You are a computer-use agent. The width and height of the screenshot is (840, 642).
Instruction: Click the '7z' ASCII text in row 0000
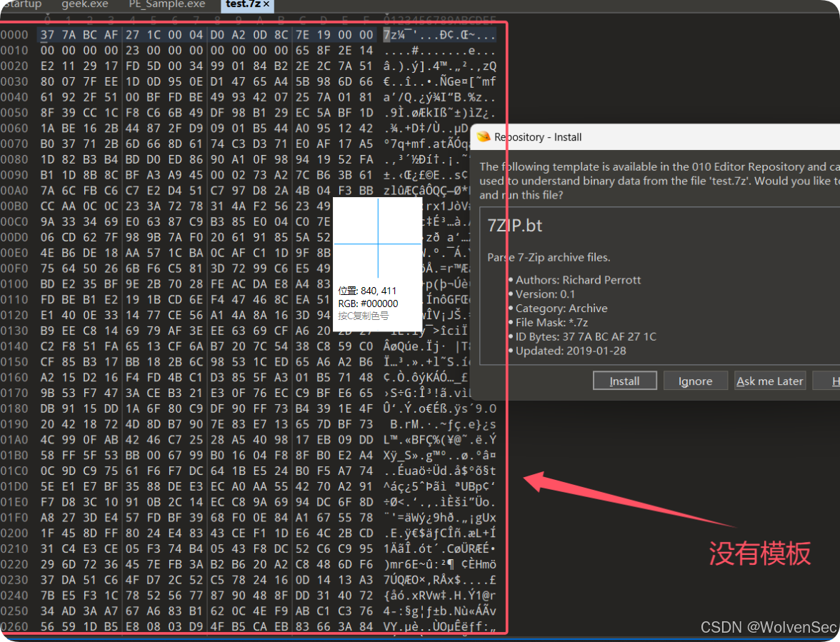(x=390, y=35)
